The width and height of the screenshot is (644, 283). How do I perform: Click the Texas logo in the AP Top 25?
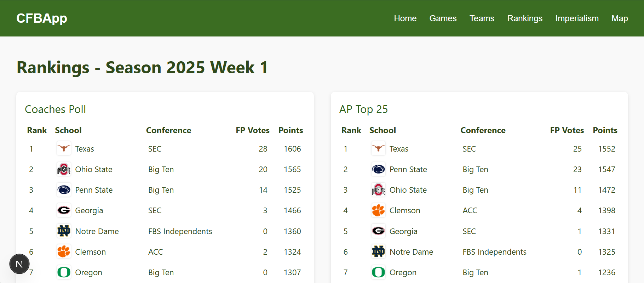378,148
